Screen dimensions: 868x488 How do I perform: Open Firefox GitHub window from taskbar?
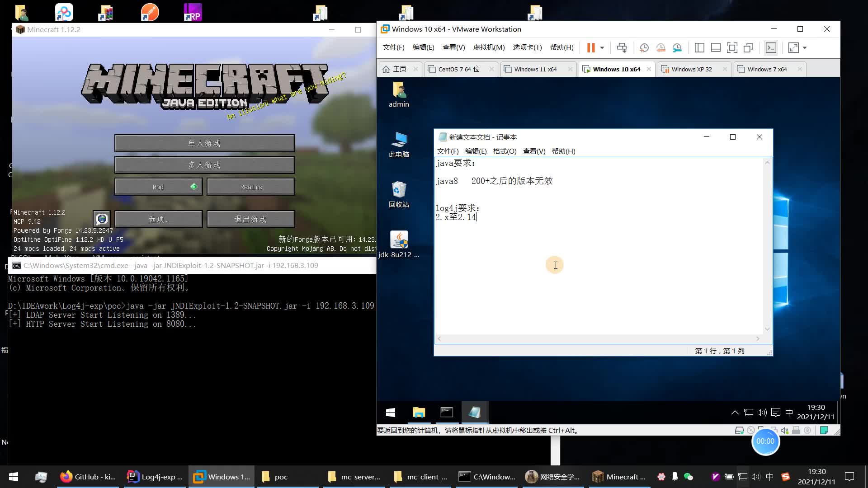pyautogui.click(x=88, y=477)
